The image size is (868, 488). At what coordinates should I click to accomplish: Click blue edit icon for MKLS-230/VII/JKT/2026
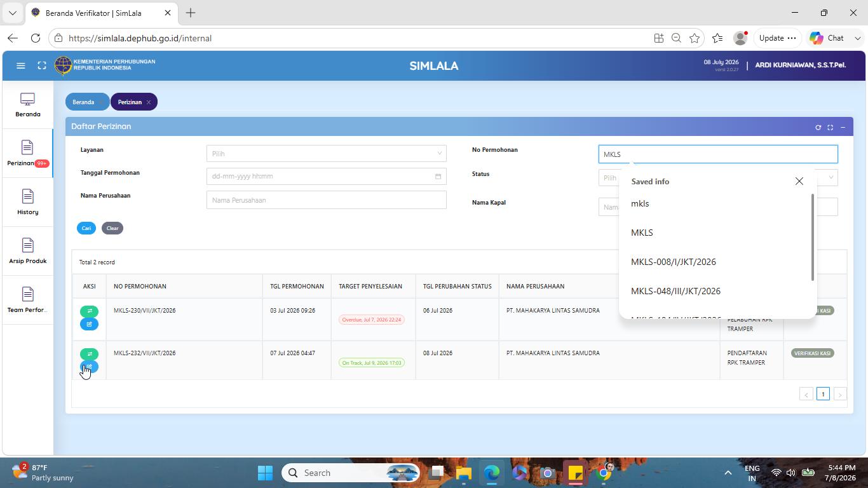(x=89, y=324)
